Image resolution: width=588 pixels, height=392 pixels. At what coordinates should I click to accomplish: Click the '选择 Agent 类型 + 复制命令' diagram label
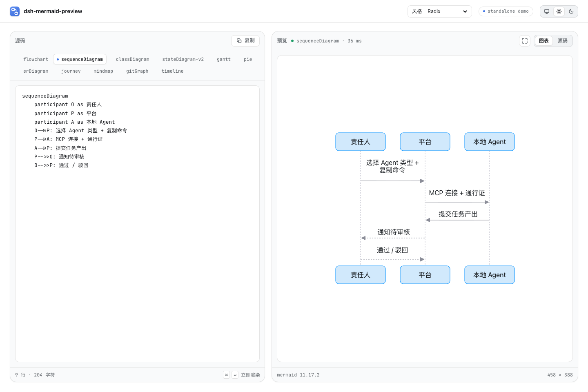pyautogui.click(x=392, y=166)
